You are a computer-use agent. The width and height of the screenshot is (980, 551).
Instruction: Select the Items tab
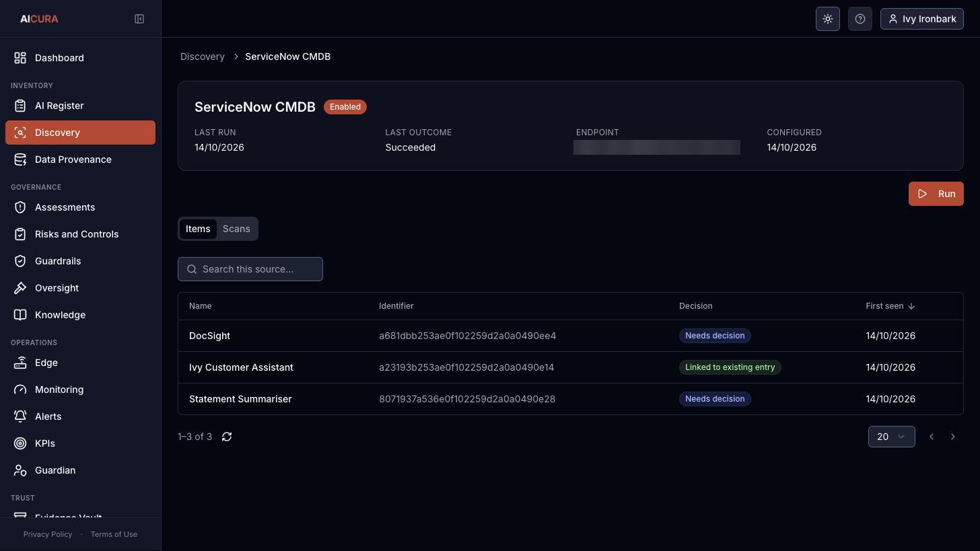click(198, 229)
